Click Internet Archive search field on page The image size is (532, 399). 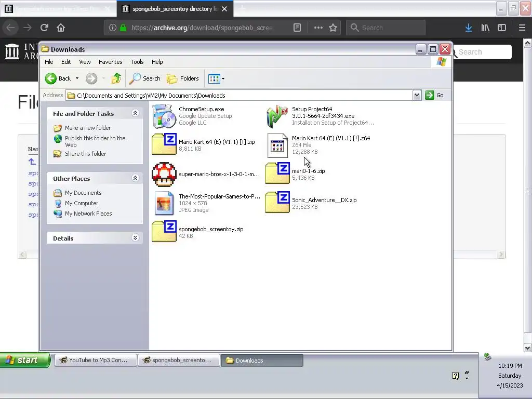(482, 52)
